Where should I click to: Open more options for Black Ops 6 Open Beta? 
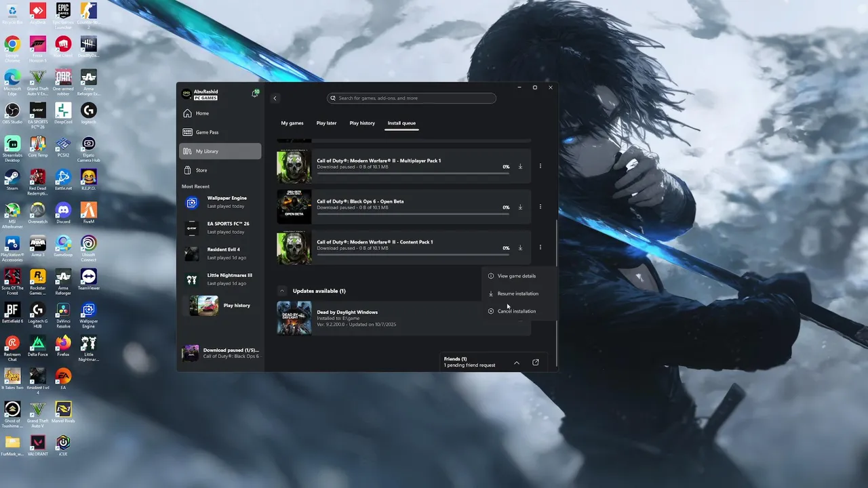(540, 207)
